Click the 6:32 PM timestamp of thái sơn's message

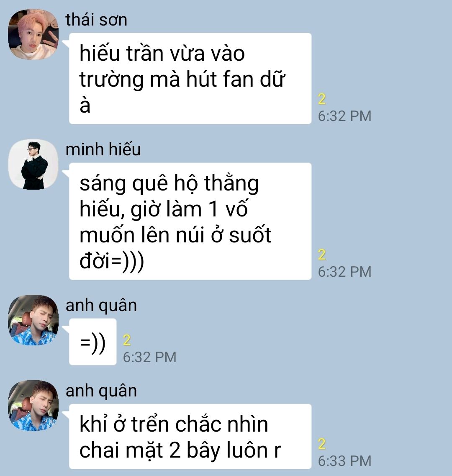point(344,116)
